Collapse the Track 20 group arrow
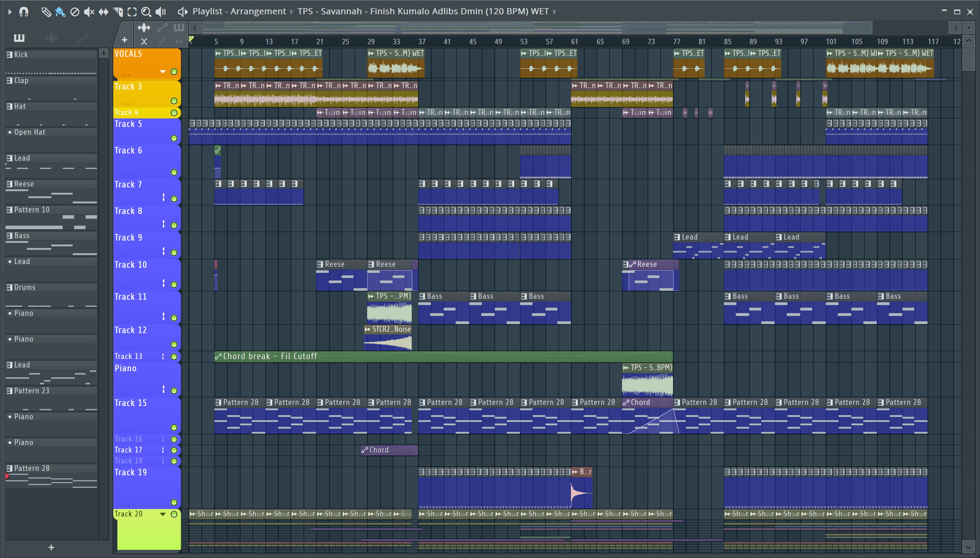This screenshot has height=558, width=980. coord(163,514)
